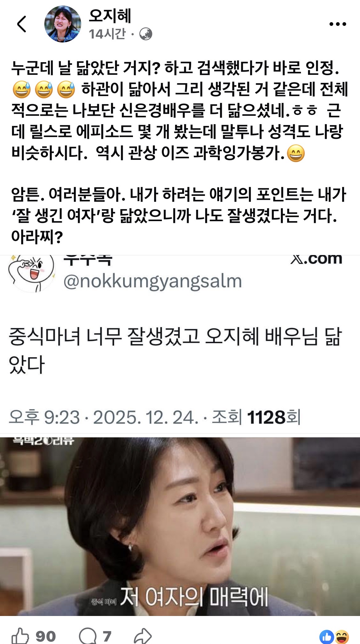This screenshot has height=644, width=360.
Task: Open the comment bubble icon
Action: coord(88,636)
